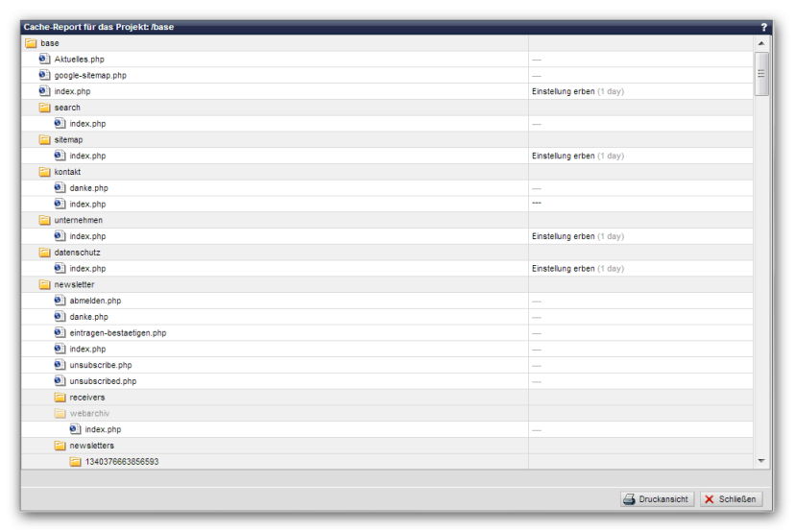The height and width of the screenshot is (532, 795).
Task: Click 'Einstellung erben' for unternehmen index.php
Action: point(564,236)
